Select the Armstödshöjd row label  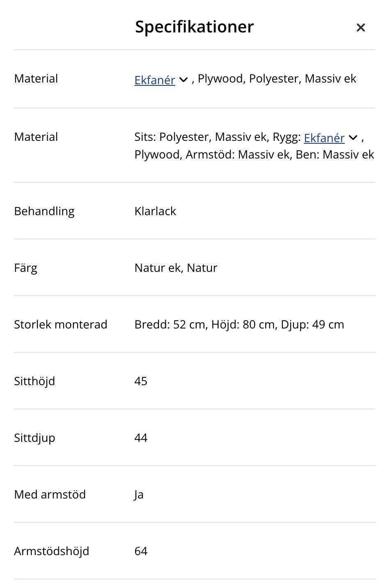pos(51,551)
